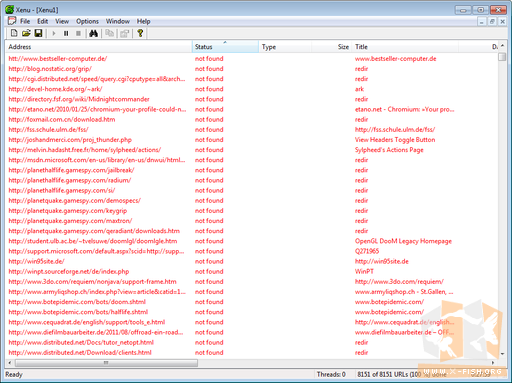Sort by the Type column header

coord(285,47)
